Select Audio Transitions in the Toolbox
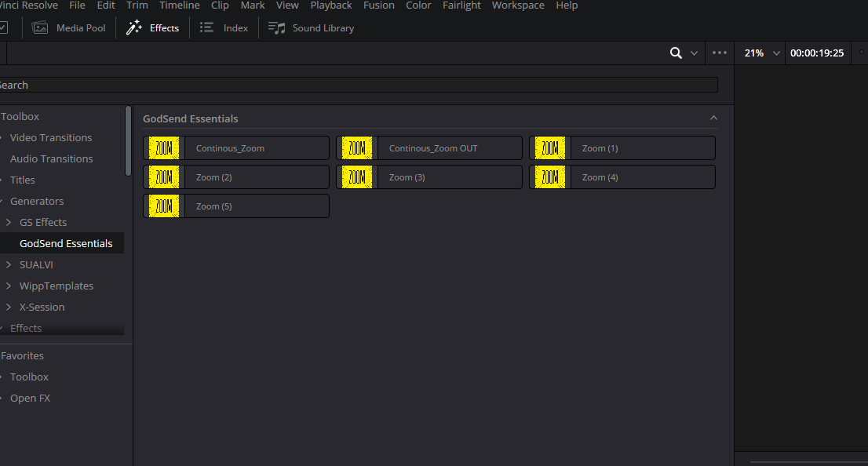 coord(51,158)
